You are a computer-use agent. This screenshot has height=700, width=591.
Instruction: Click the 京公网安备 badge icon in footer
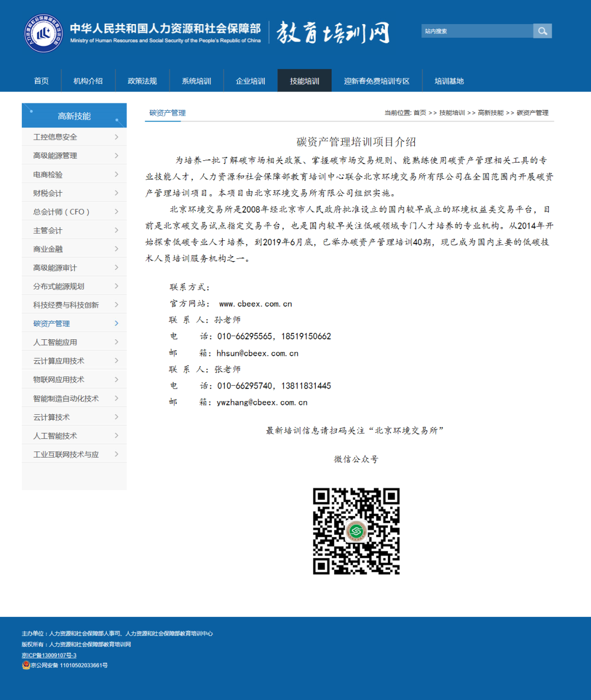coord(26,666)
